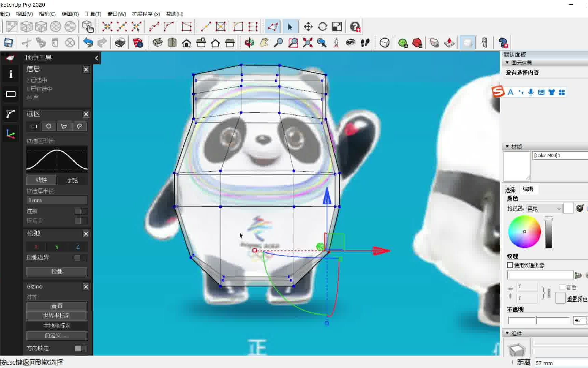Open the 拾色器 色轮 dropdown
588x368 pixels.
[544, 209]
